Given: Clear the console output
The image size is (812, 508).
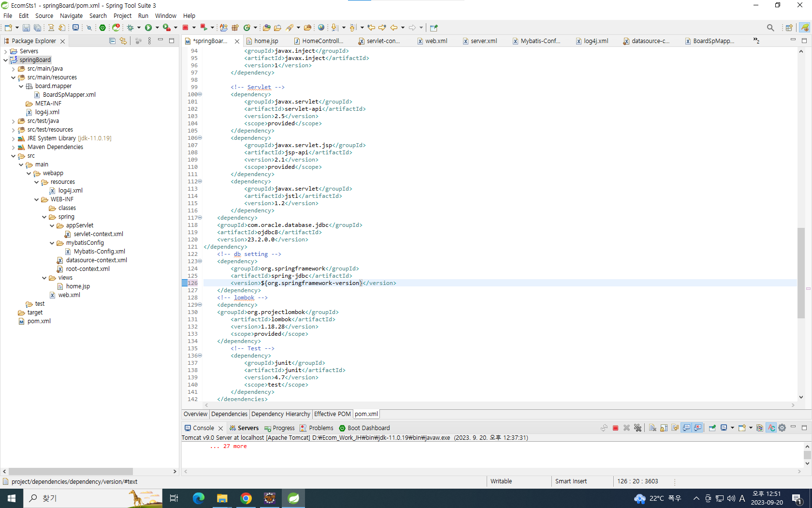Looking at the screenshot, I should pyautogui.click(x=652, y=428).
